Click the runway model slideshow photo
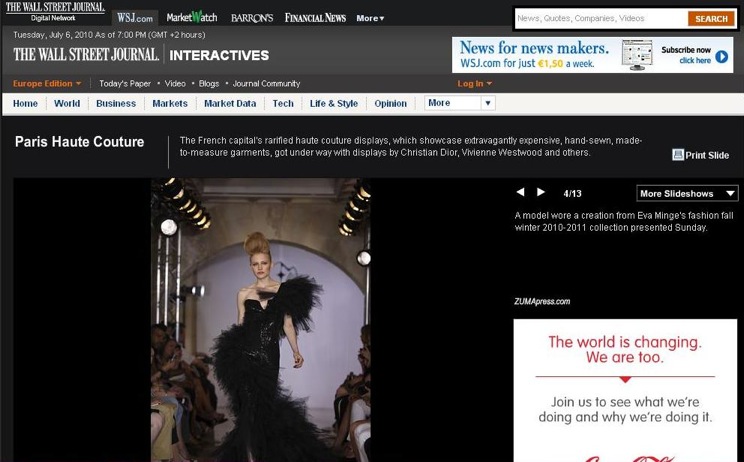 pyautogui.click(x=260, y=320)
